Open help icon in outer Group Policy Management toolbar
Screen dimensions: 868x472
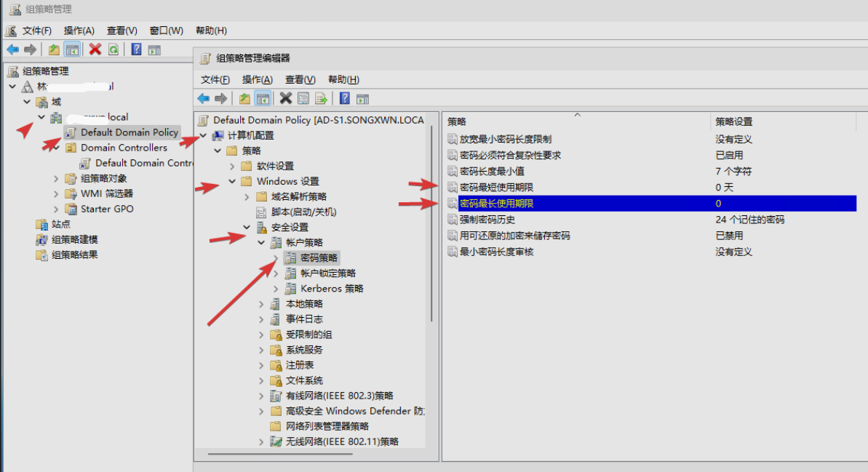coord(136,49)
